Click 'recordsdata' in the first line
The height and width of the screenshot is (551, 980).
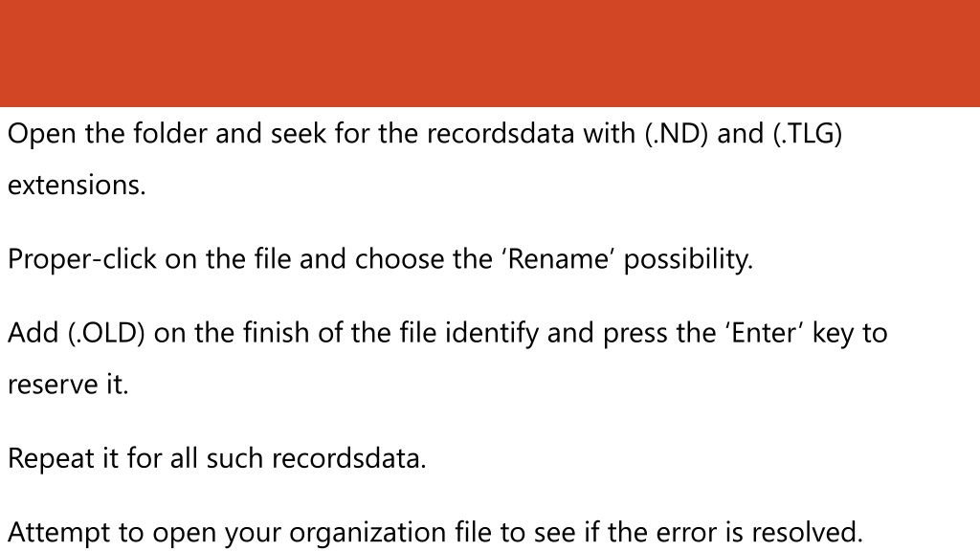(x=500, y=134)
